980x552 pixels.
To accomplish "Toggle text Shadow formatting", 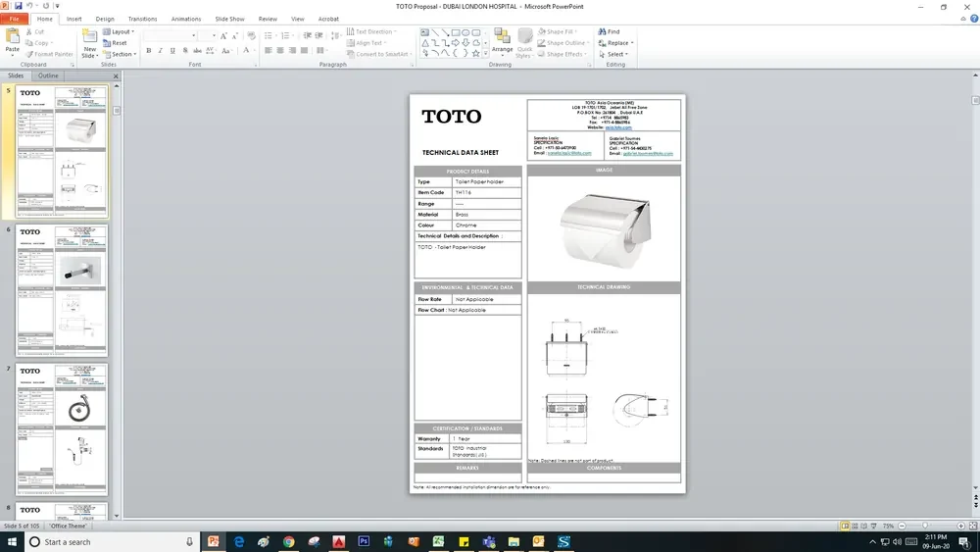I will click(185, 51).
